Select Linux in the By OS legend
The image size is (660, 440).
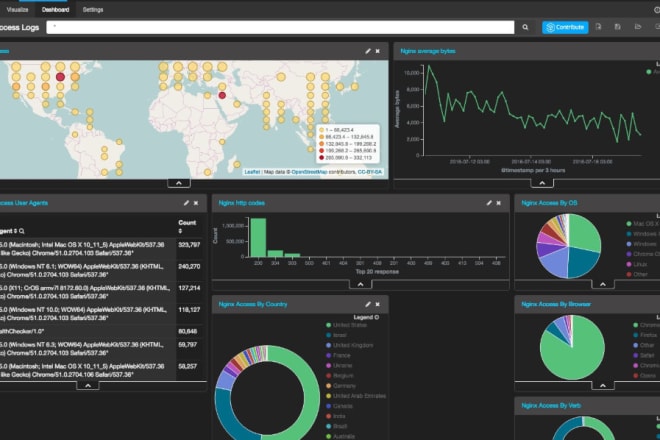640,264
